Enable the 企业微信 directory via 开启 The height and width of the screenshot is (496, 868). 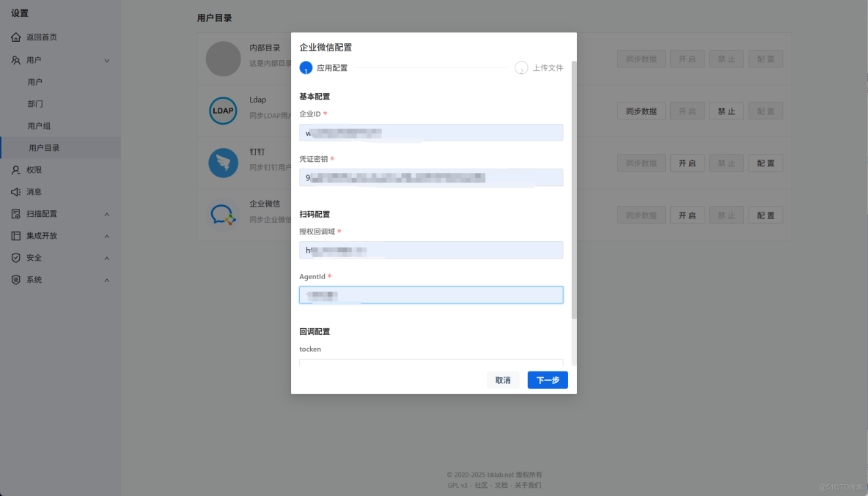tap(687, 215)
